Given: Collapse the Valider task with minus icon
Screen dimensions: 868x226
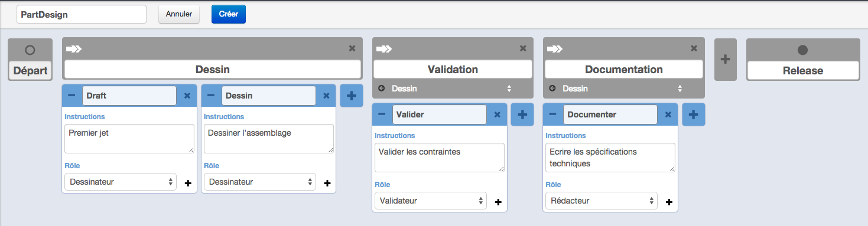Looking at the screenshot, I should [x=382, y=114].
